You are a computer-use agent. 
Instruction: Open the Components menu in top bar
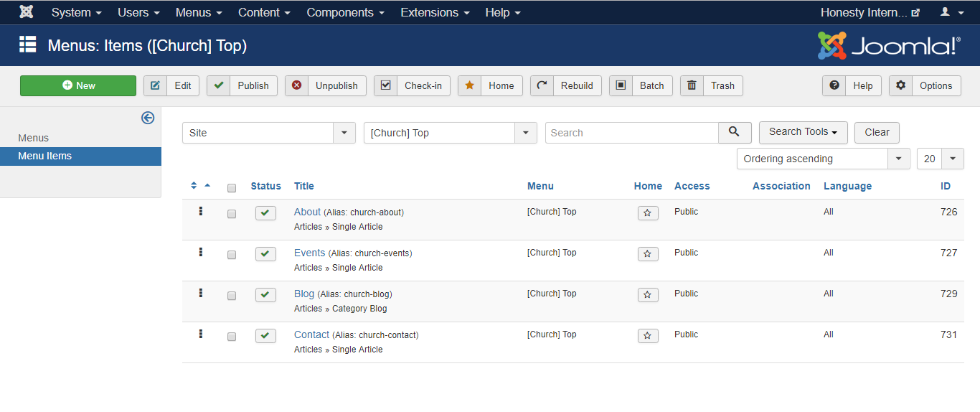pyautogui.click(x=345, y=12)
